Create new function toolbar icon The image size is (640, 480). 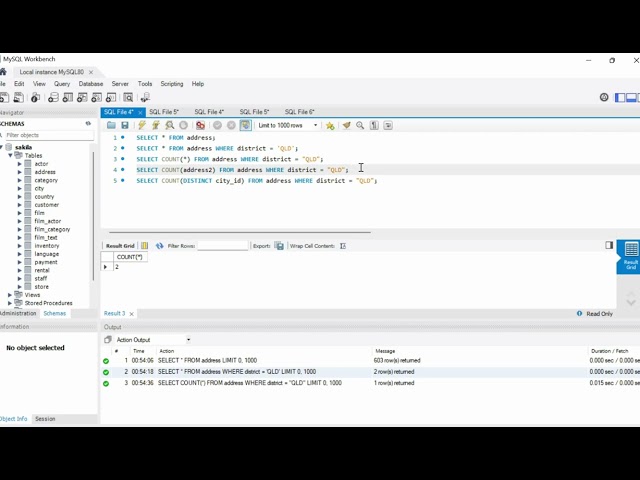[111, 98]
